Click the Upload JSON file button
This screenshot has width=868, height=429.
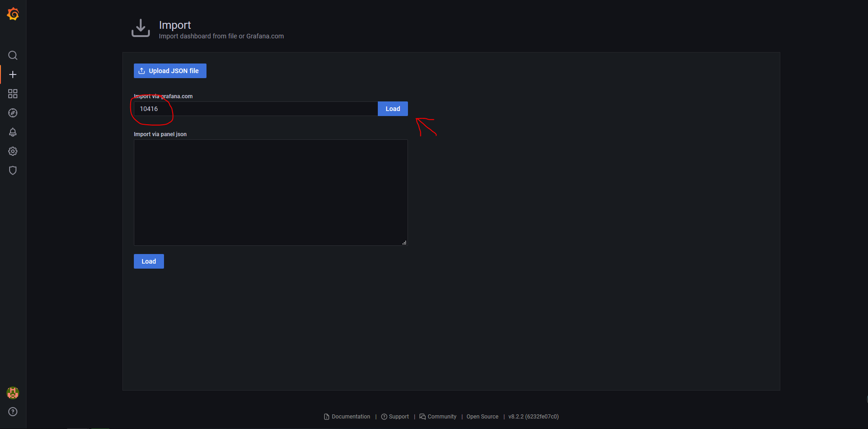(169, 71)
